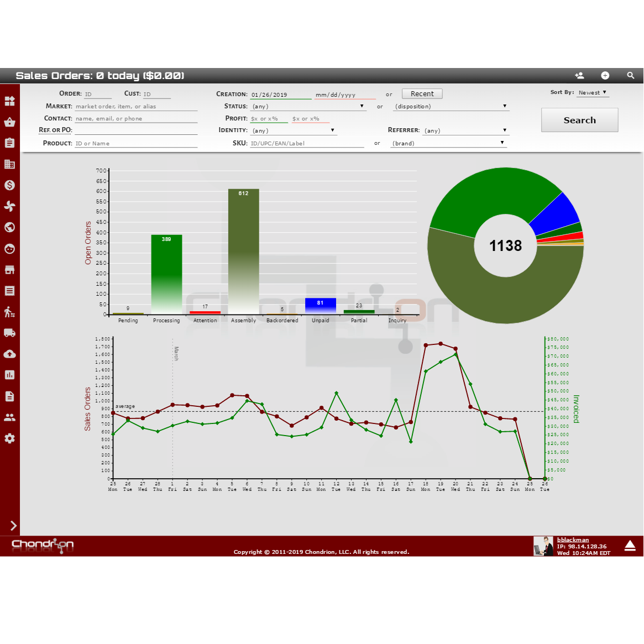Open the settings gear sidebar icon
This screenshot has height=644, width=644.
(10, 439)
